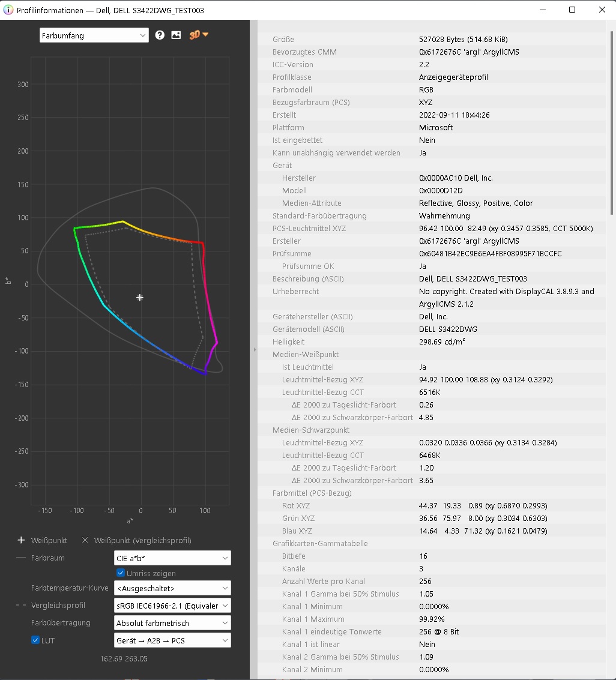Select the Profilklasse value Anzeigegeräteprofil
The height and width of the screenshot is (680, 616).
point(453,77)
